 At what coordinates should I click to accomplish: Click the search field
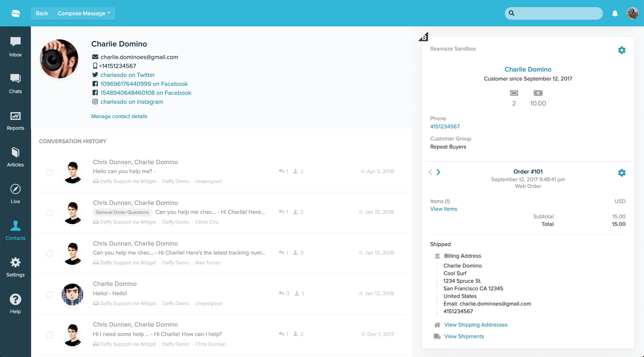[x=553, y=13]
